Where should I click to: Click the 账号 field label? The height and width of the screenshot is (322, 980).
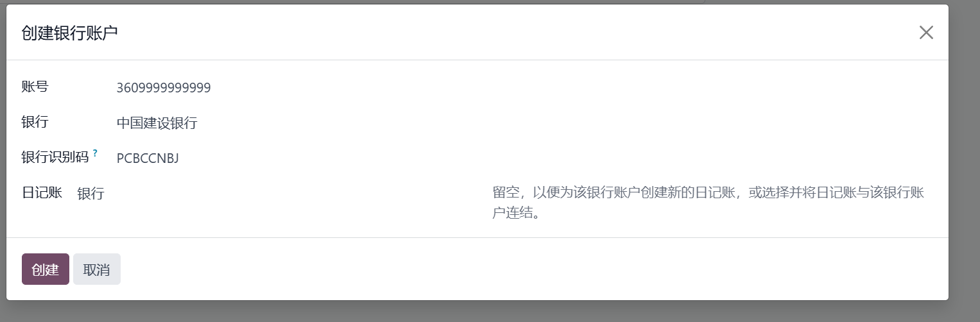pyautogui.click(x=35, y=87)
